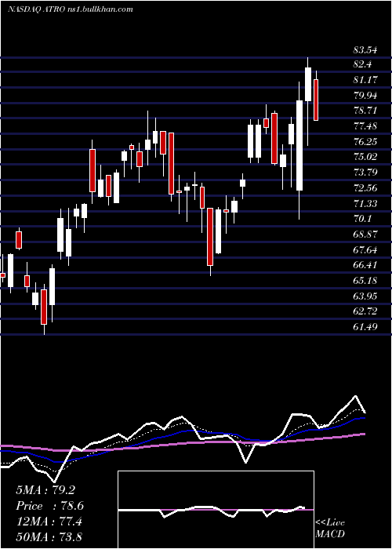Click the 71.33 price axis label

point(365,203)
